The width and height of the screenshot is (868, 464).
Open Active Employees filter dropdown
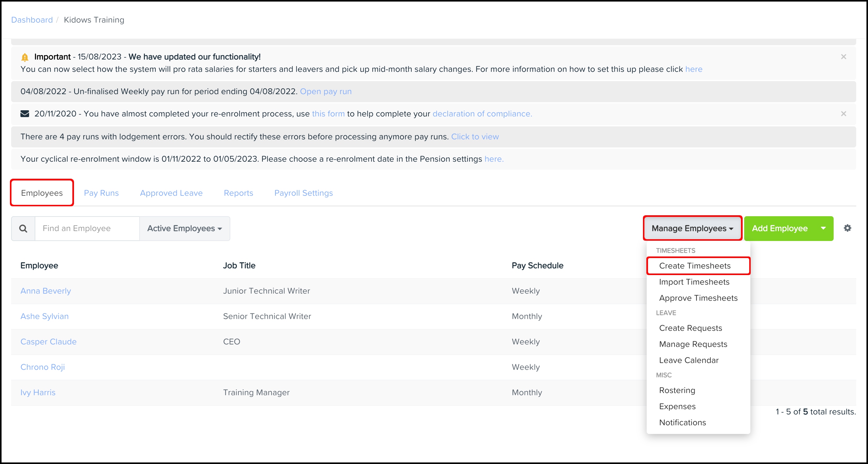click(185, 228)
